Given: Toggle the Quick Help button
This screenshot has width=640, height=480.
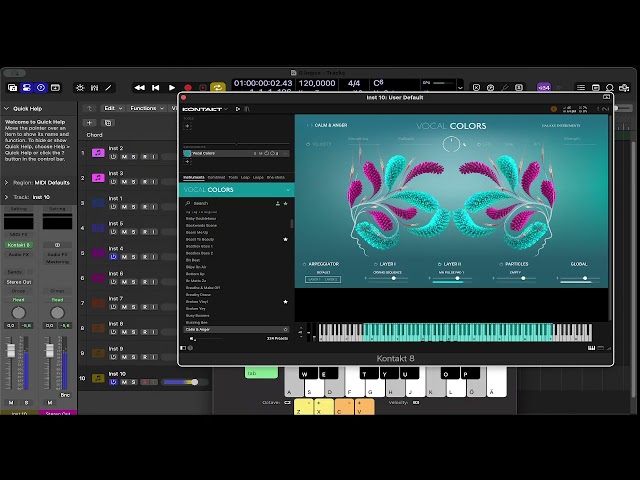Looking at the screenshot, I should pos(41,88).
